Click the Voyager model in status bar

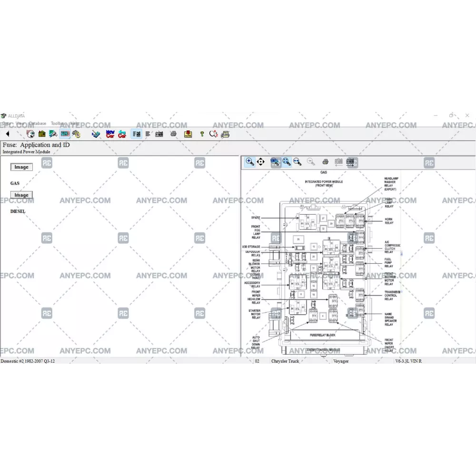(x=341, y=361)
